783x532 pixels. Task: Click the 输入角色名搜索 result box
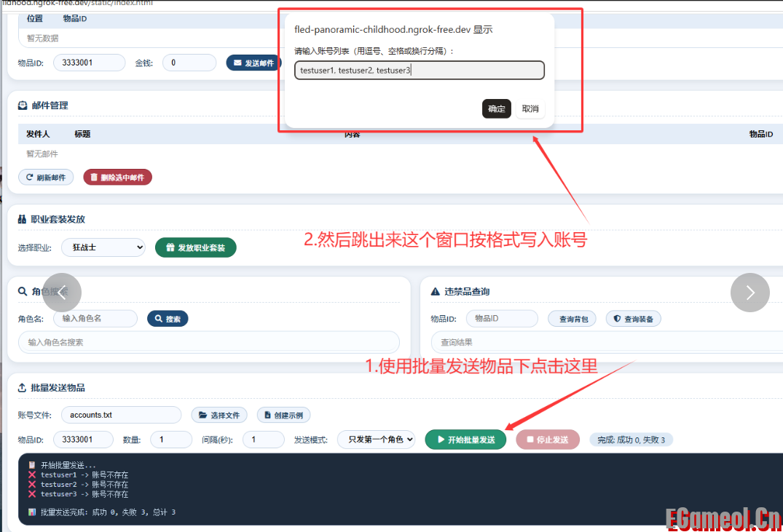pos(209,342)
